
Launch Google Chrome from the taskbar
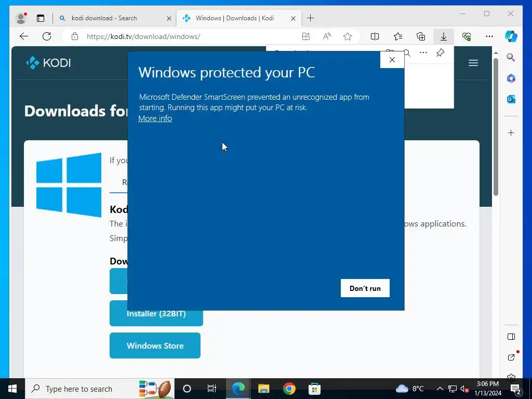289,389
